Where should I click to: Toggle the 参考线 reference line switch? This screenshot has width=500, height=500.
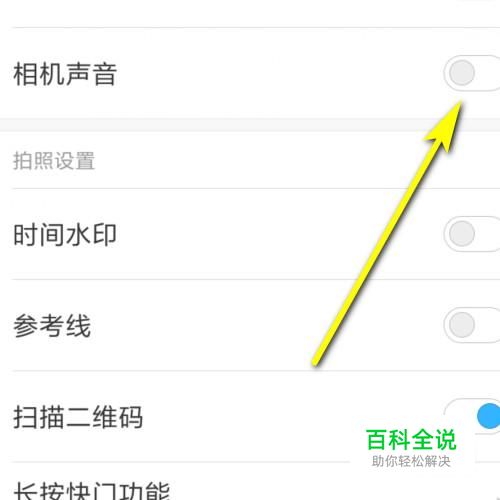(472, 325)
